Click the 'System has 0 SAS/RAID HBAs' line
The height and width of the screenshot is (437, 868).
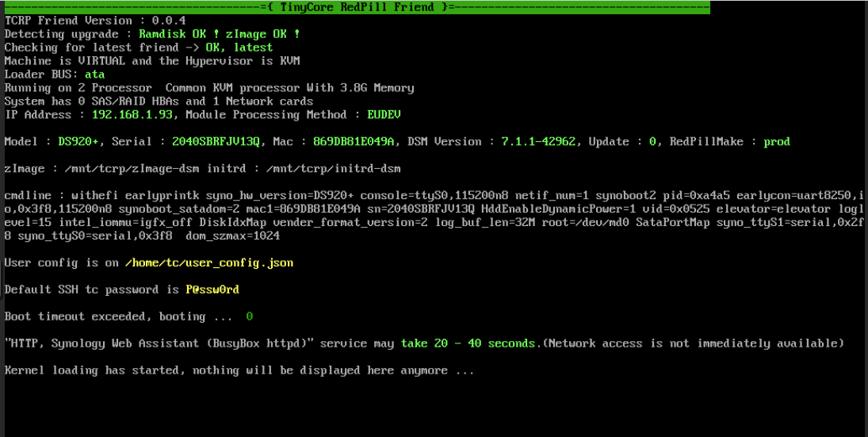159,102
